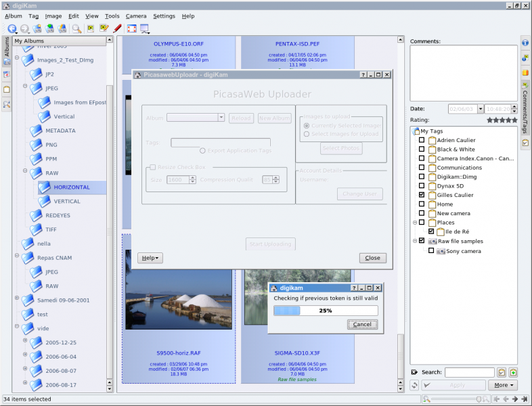
Task: Clear the tag search with the X icon
Action: coord(414,372)
